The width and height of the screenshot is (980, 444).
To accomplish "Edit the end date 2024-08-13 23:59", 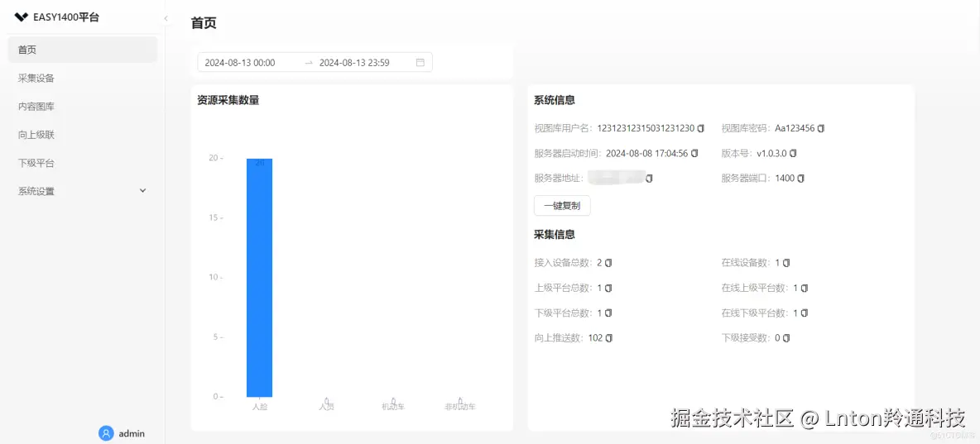I will 354,63.
